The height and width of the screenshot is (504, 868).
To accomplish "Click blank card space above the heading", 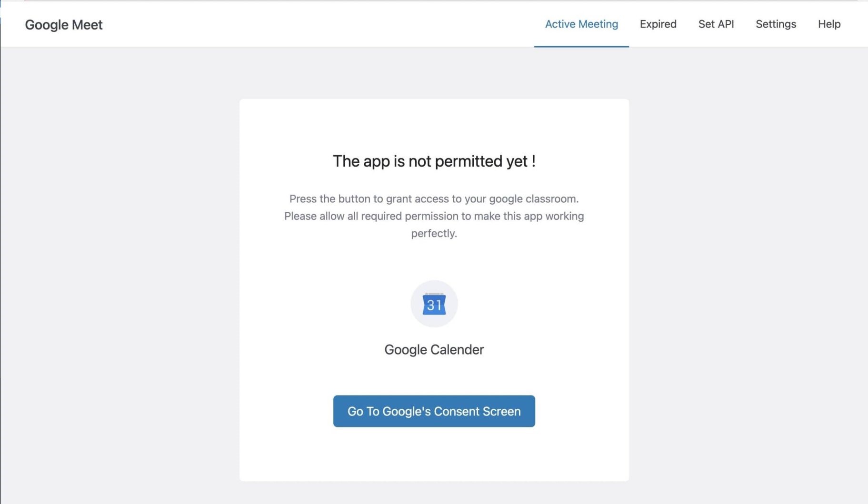I will 434,124.
